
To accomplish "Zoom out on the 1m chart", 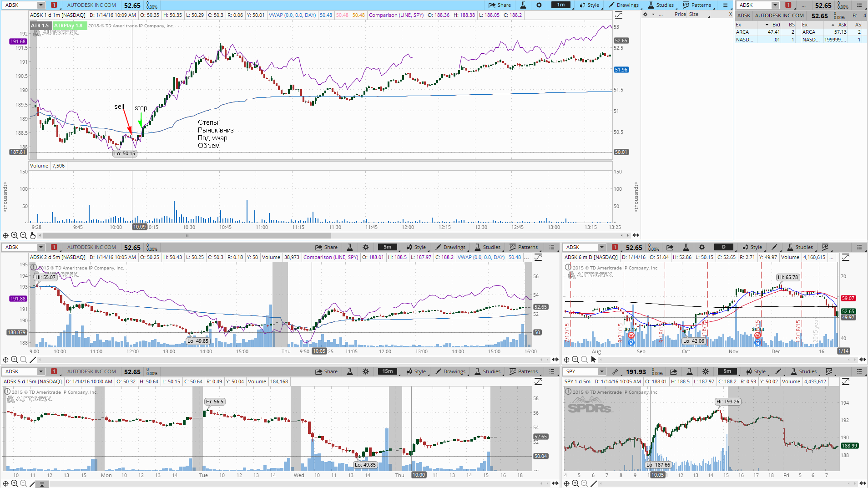I will (x=24, y=235).
